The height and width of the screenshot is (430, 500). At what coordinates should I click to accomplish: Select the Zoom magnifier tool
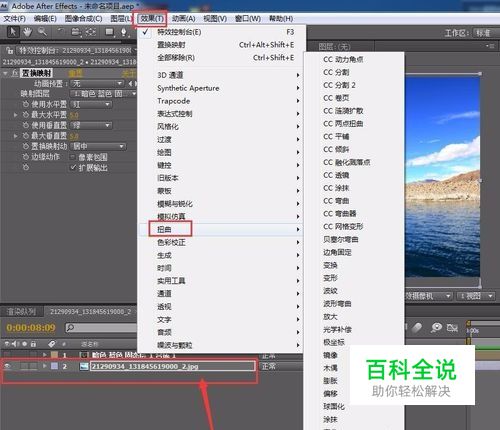tap(42, 32)
